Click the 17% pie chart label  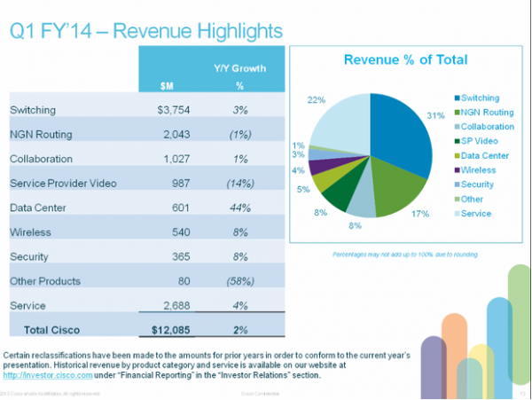[x=420, y=214]
